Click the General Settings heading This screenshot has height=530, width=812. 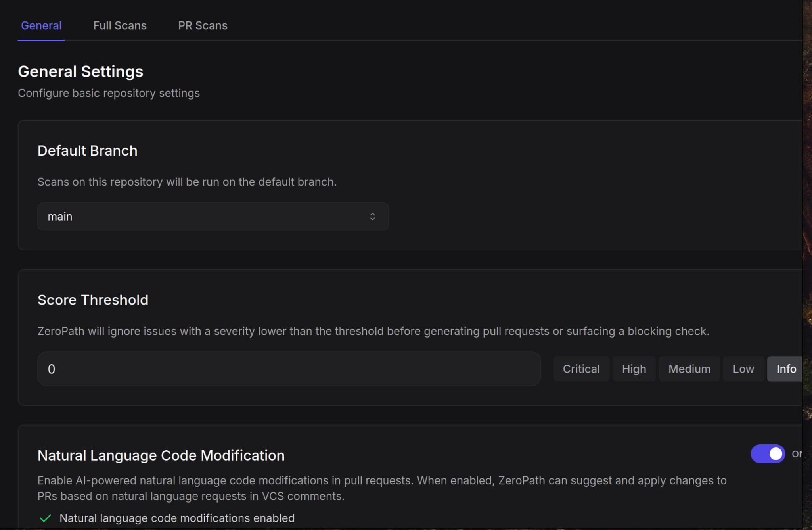pos(80,72)
